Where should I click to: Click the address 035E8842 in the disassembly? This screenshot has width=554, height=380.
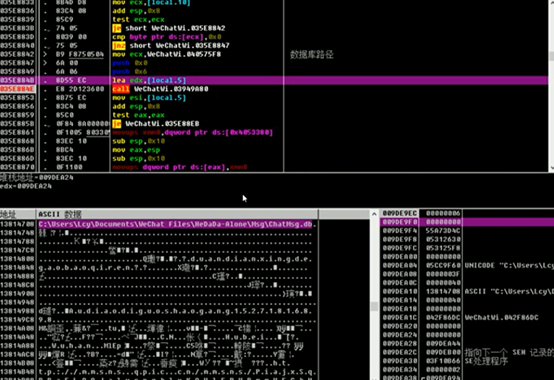(18, 54)
